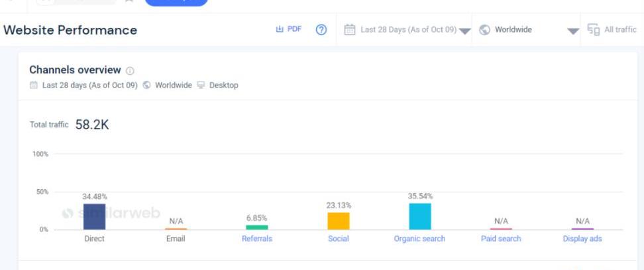Go to Paid search channel
This screenshot has height=270, width=644.
501,239
